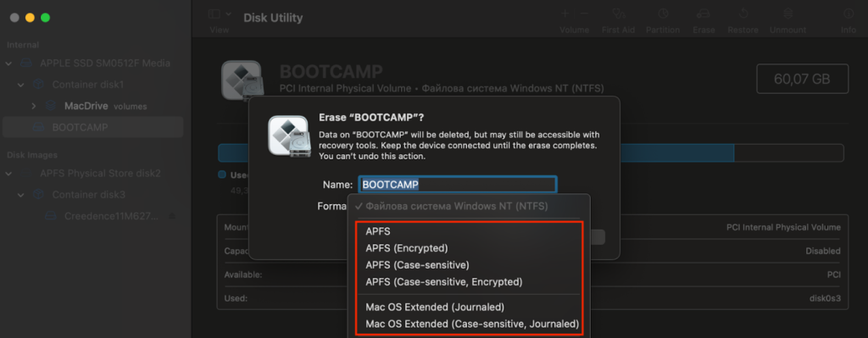Click the BOOTCAMP sidebar volume icon
868x338 pixels.
[38, 127]
